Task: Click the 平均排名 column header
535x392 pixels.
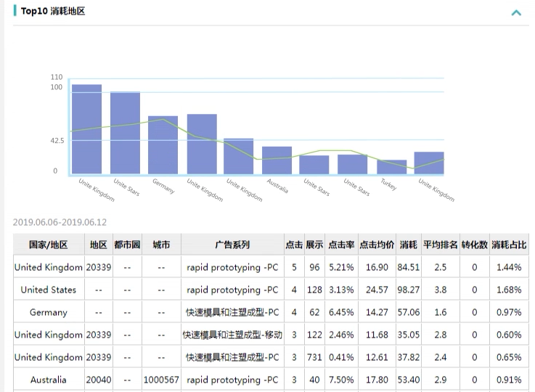Action: tap(441, 245)
